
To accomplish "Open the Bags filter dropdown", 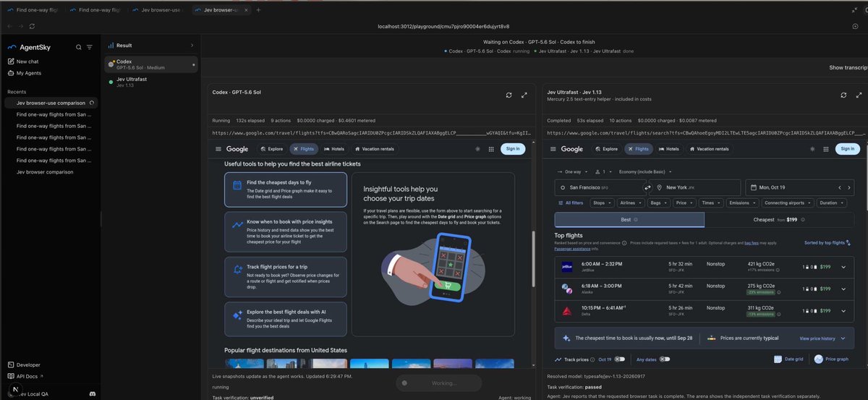I will click(x=659, y=203).
